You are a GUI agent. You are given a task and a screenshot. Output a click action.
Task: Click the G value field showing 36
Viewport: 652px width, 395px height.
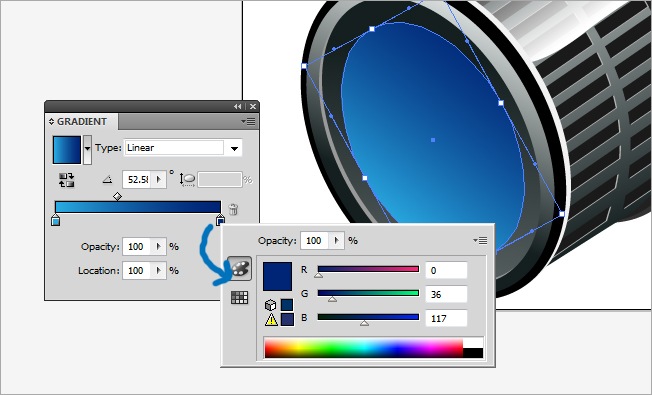pyautogui.click(x=447, y=294)
